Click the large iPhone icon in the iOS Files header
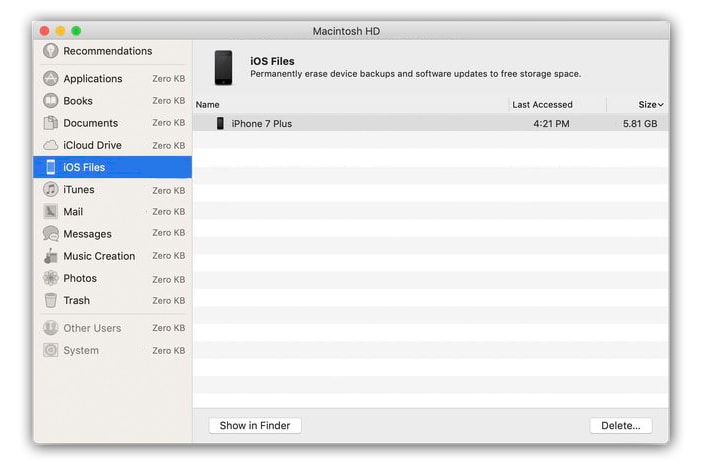Viewport: 702px width, 466px height. (223, 68)
